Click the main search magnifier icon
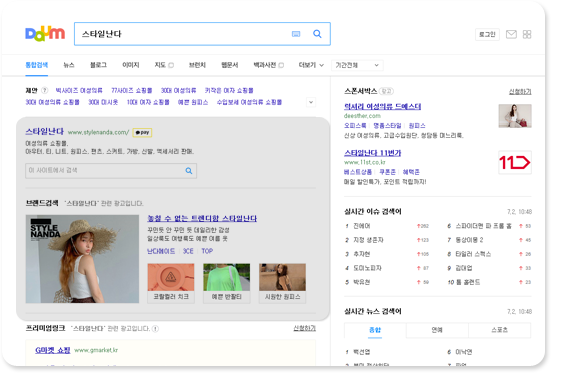The width and height of the screenshot is (561, 373). pos(317,34)
